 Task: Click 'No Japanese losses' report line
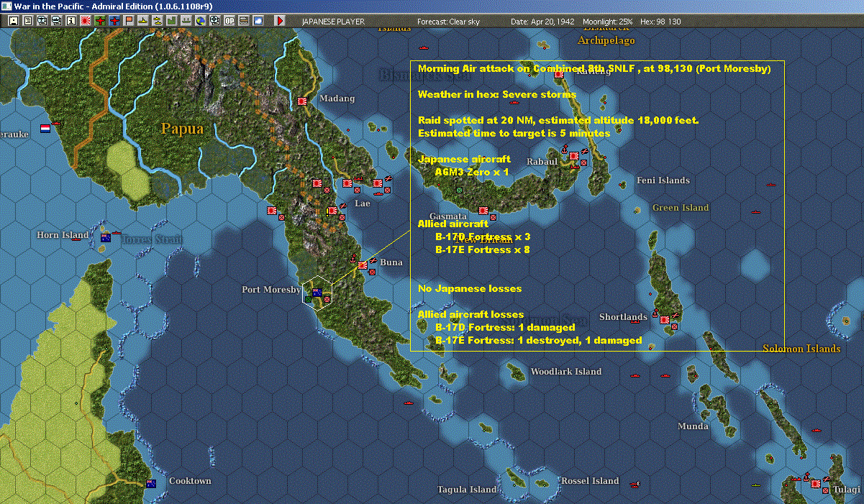[x=470, y=288]
